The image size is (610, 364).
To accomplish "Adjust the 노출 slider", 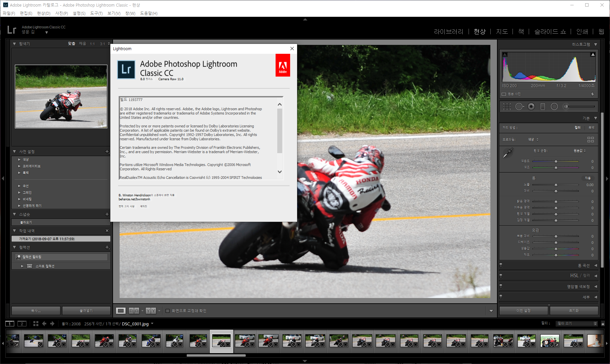I will coord(556,185).
